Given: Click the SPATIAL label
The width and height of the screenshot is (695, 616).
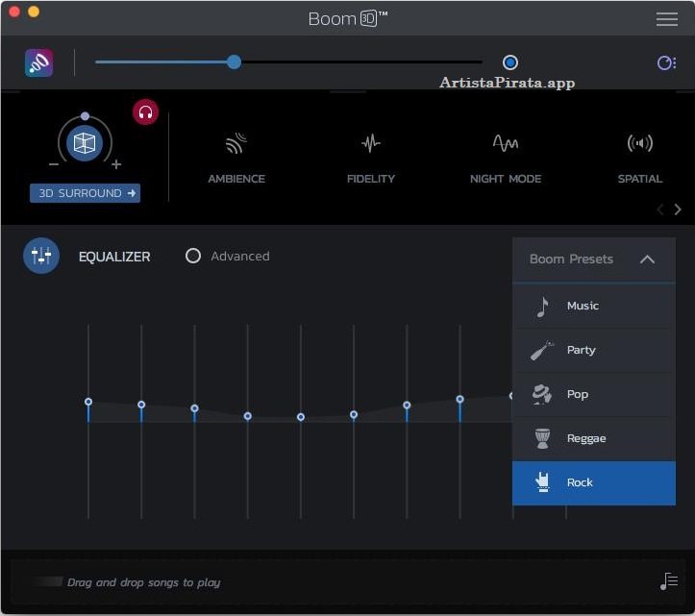Looking at the screenshot, I should point(640,179).
